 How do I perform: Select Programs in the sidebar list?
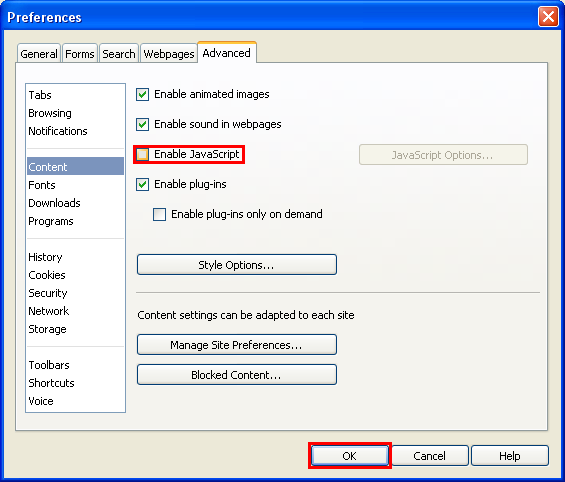tap(75, 221)
